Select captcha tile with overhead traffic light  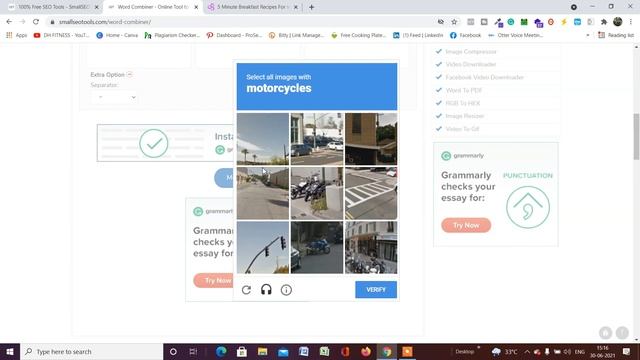point(263,247)
